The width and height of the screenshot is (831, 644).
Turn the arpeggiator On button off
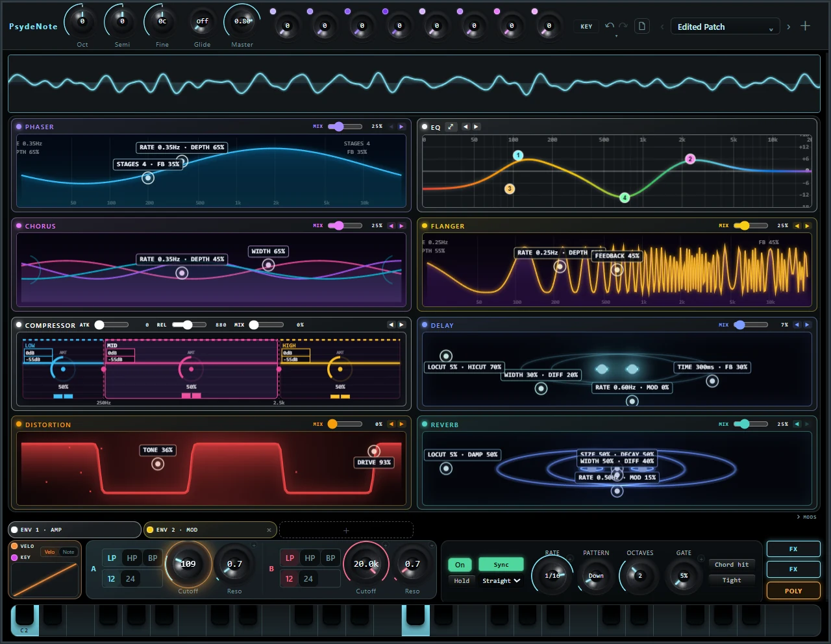[460, 565]
